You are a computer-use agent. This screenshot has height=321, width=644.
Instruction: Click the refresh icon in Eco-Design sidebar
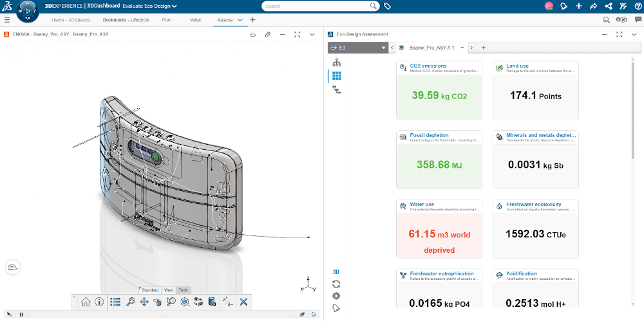click(336, 284)
